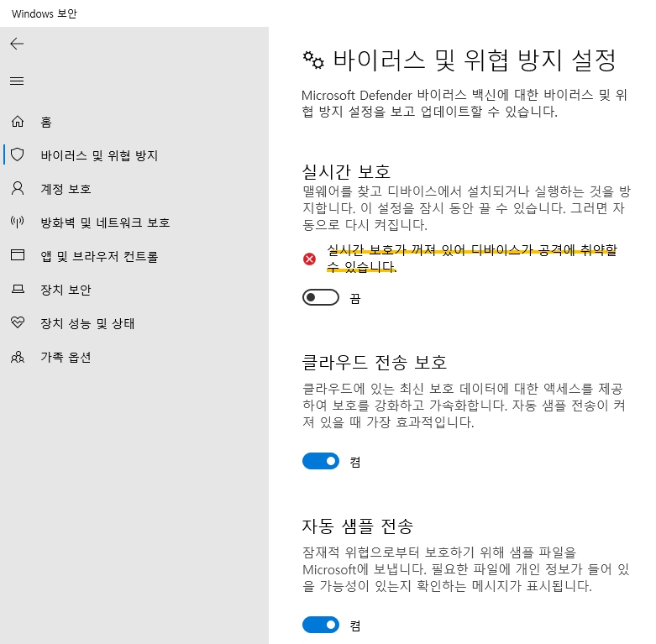Open 장치 보안 section
The height and width of the screenshot is (644, 656).
66,290
